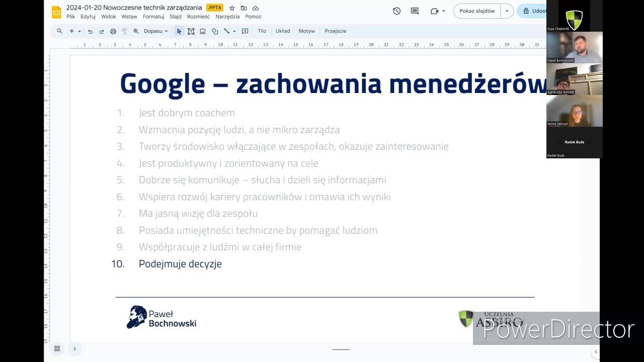Select Iwona Jabrzyk video tile
The height and width of the screenshot is (362, 644).
(575, 111)
